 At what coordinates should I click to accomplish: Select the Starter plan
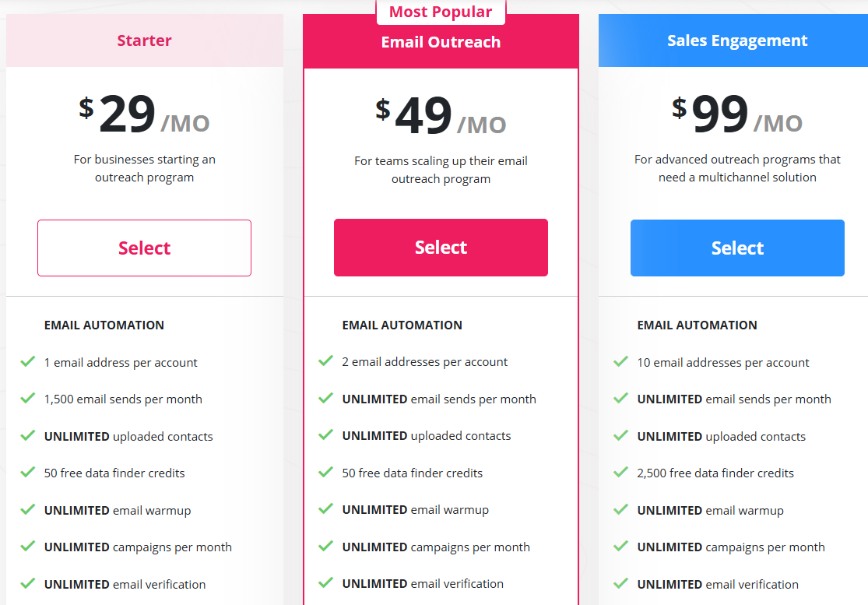pos(144,248)
